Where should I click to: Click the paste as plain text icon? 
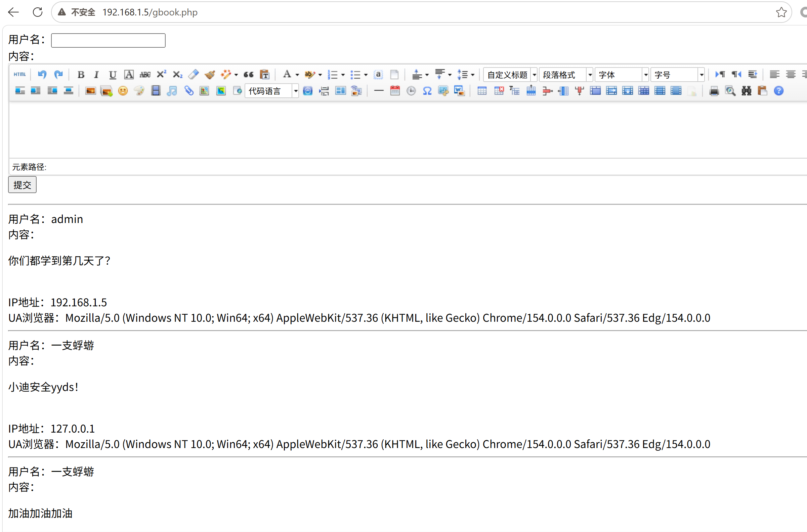click(265, 74)
